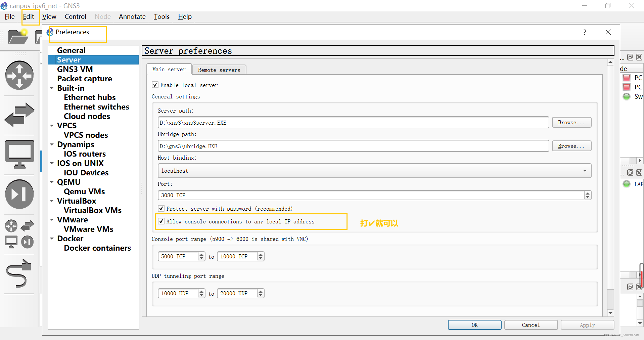Click small monitor icon in all-devices group
The height and width of the screenshot is (340, 644).
point(11,242)
